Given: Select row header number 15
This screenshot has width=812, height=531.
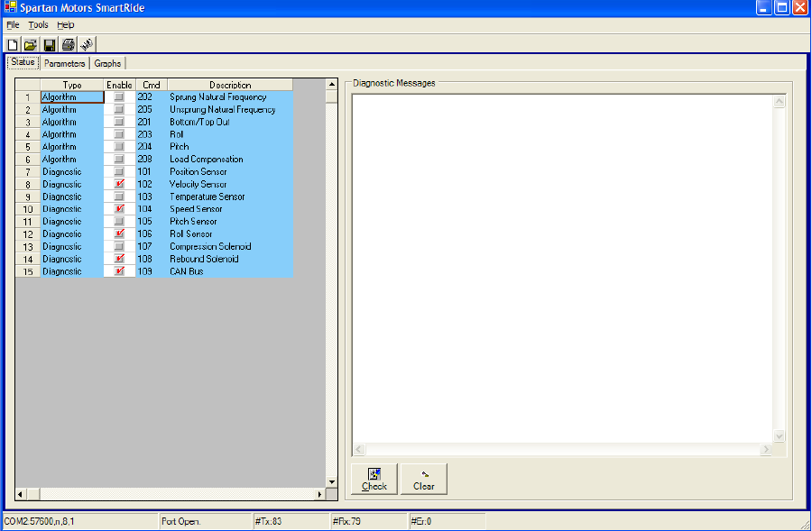Looking at the screenshot, I should (x=28, y=271).
